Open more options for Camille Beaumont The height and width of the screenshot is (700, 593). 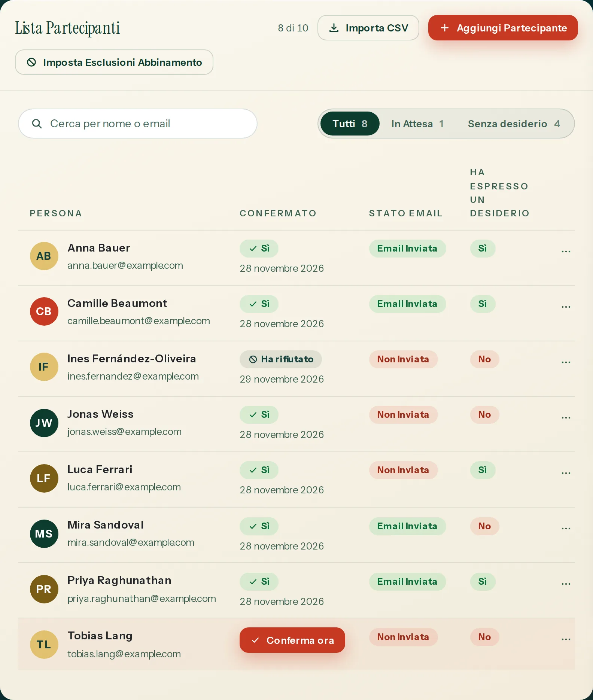pyautogui.click(x=566, y=307)
